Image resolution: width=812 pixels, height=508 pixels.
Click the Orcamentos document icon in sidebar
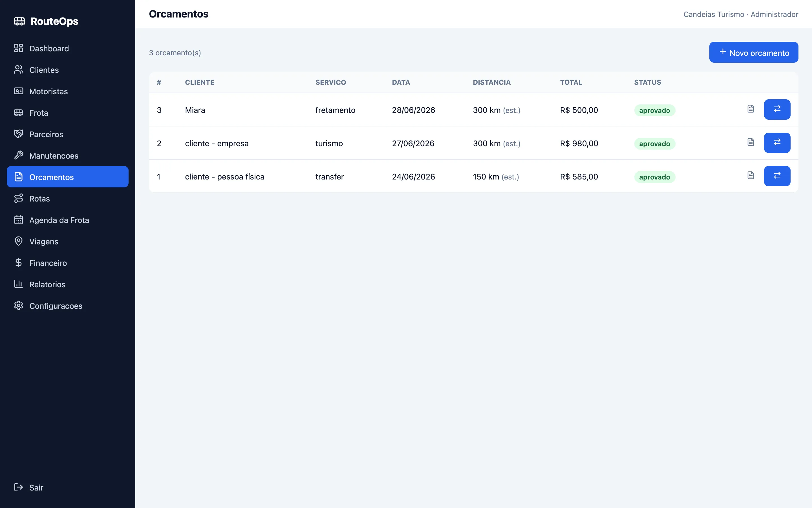18,177
